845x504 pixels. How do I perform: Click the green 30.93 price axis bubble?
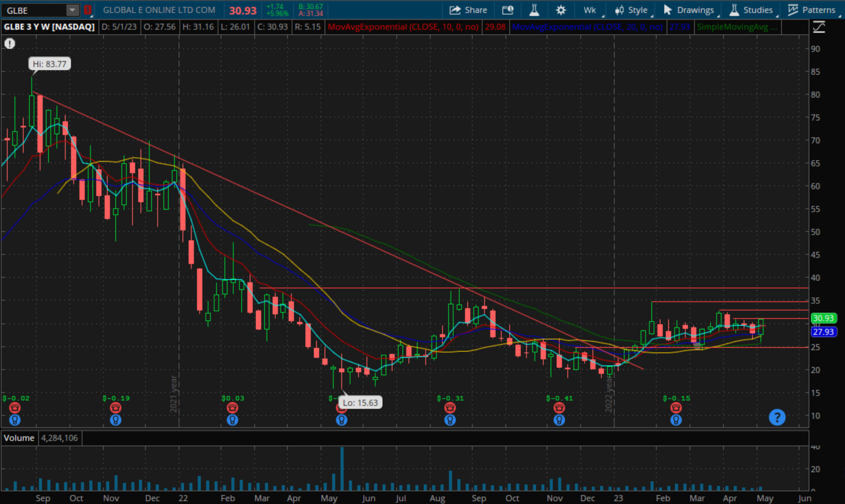[823, 318]
